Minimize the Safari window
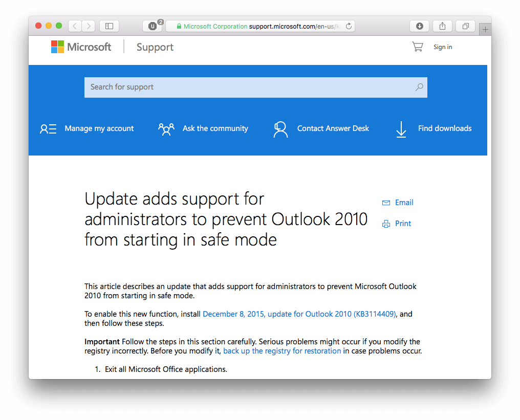The width and height of the screenshot is (520, 420). click(x=49, y=26)
